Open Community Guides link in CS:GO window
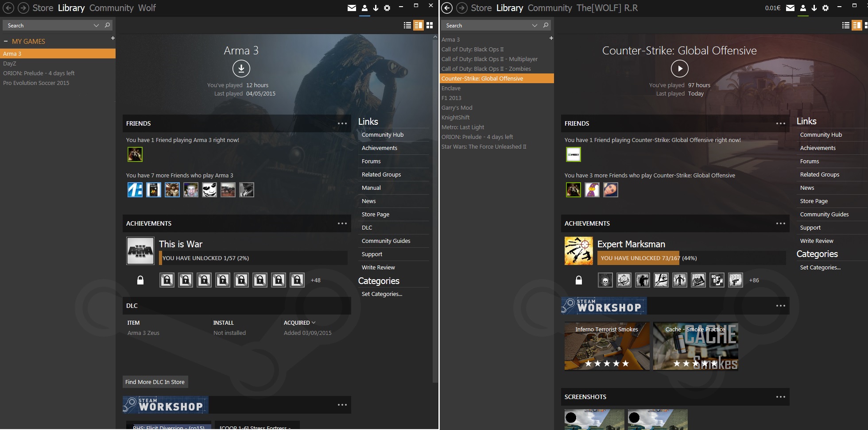The height and width of the screenshot is (430, 868). click(x=824, y=214)
